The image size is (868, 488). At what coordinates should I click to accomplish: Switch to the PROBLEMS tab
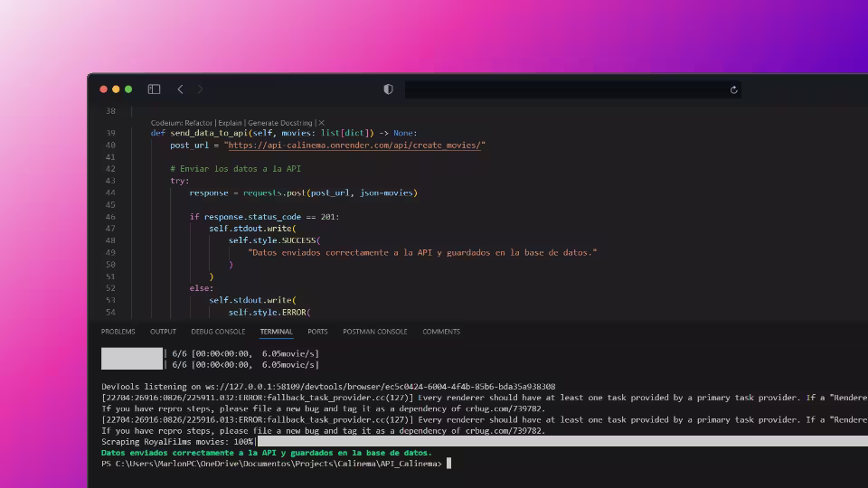tap(118, 332)
